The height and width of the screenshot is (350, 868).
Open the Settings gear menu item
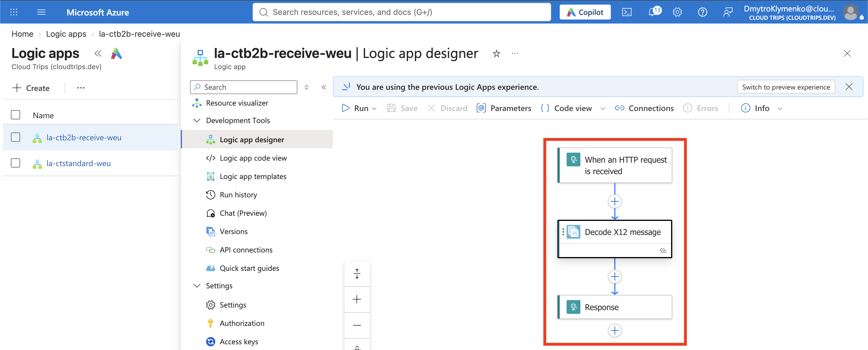[232, 305]
